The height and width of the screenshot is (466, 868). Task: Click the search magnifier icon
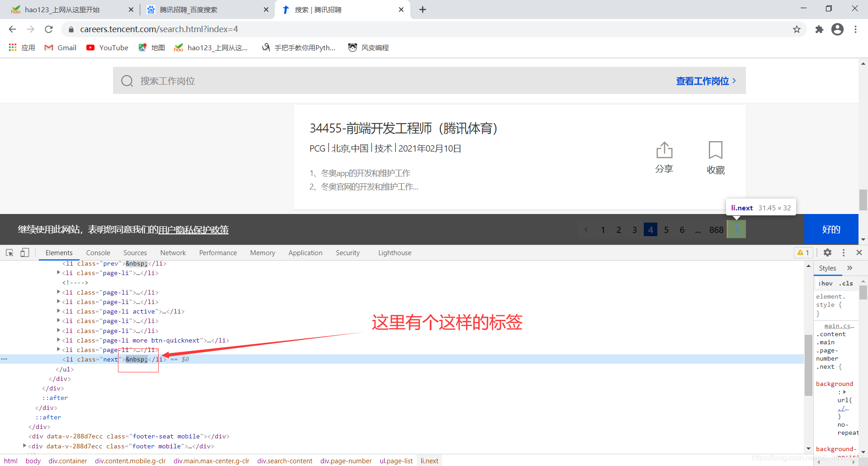[127, 81]
